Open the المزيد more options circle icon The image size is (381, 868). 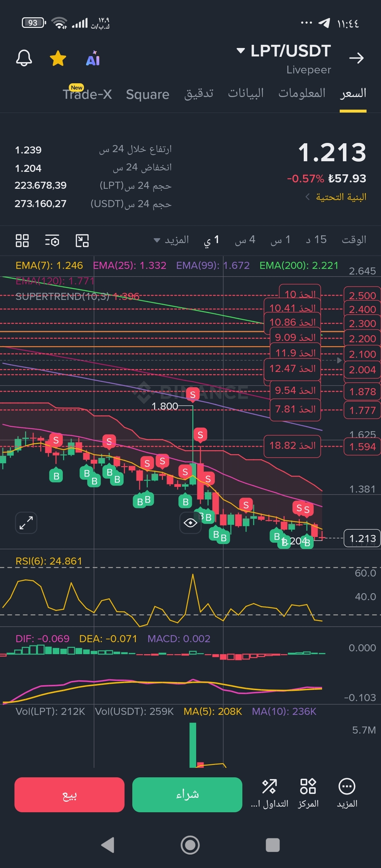[347, 793]
